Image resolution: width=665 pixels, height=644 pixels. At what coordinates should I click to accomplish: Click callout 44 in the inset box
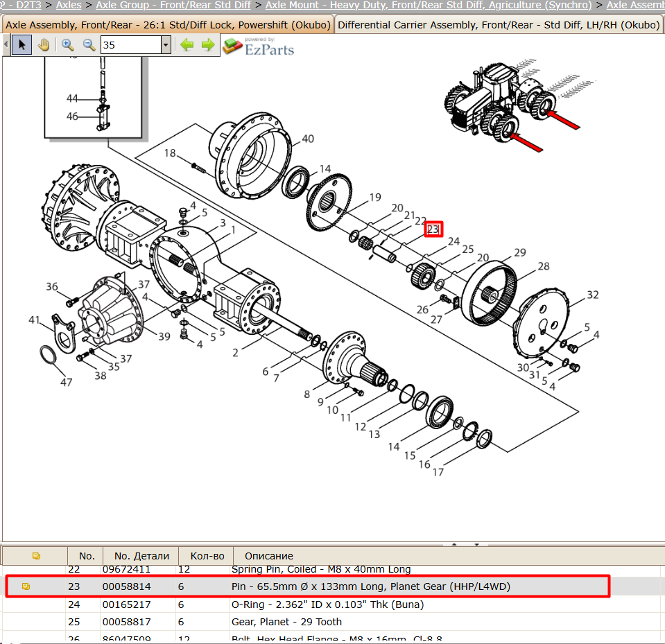(72, 98)
